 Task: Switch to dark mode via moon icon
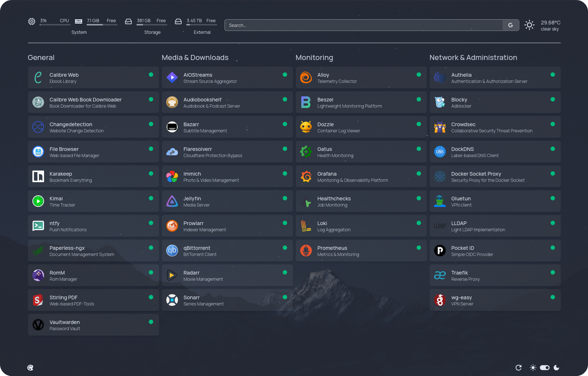click(x=556, y=368)
